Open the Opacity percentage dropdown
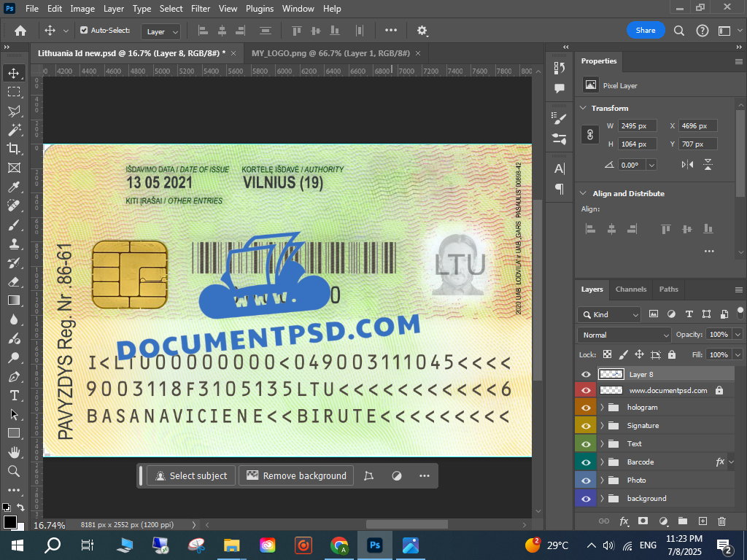The height and width of the screenshot is (560, 747). 738,334
